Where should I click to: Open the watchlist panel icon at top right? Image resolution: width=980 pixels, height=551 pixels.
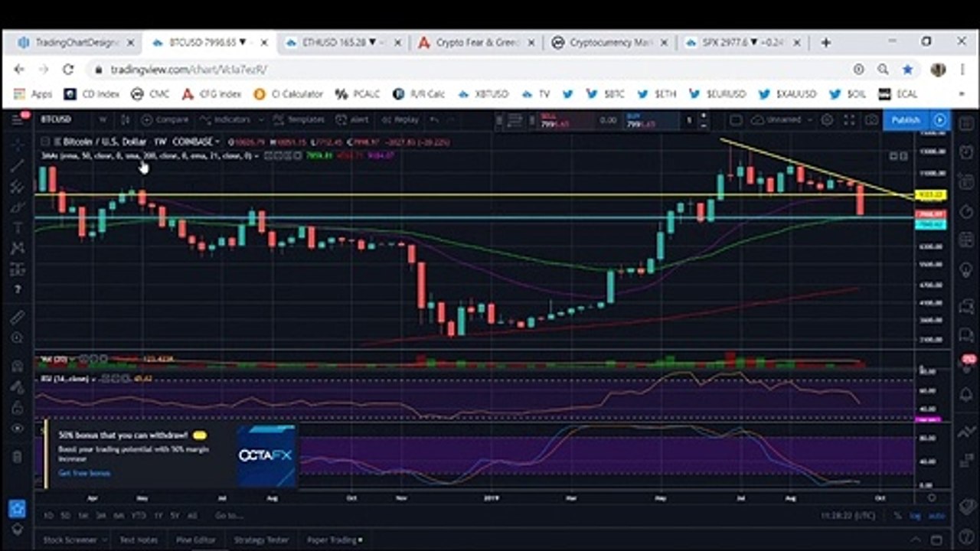coord(965,122)
